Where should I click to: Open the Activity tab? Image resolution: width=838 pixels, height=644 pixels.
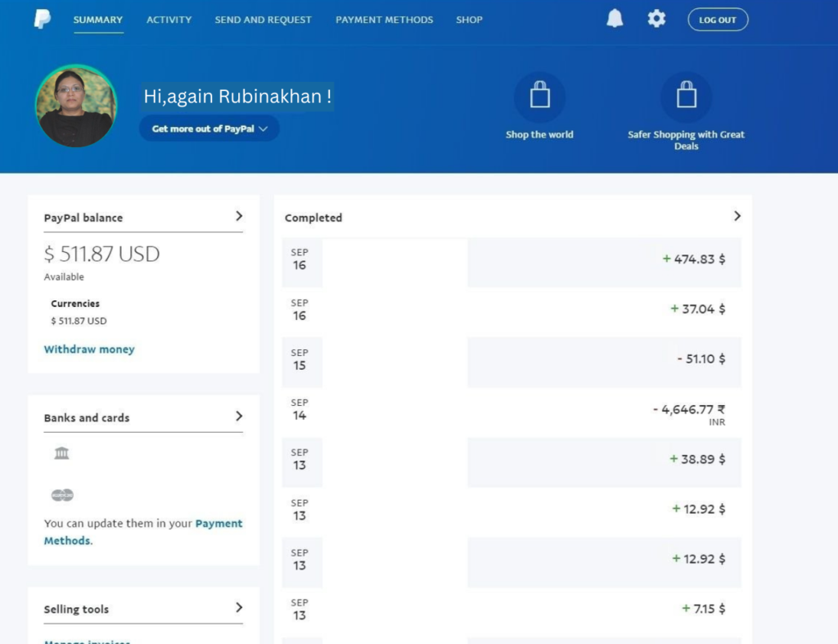(x=169, y=20)
